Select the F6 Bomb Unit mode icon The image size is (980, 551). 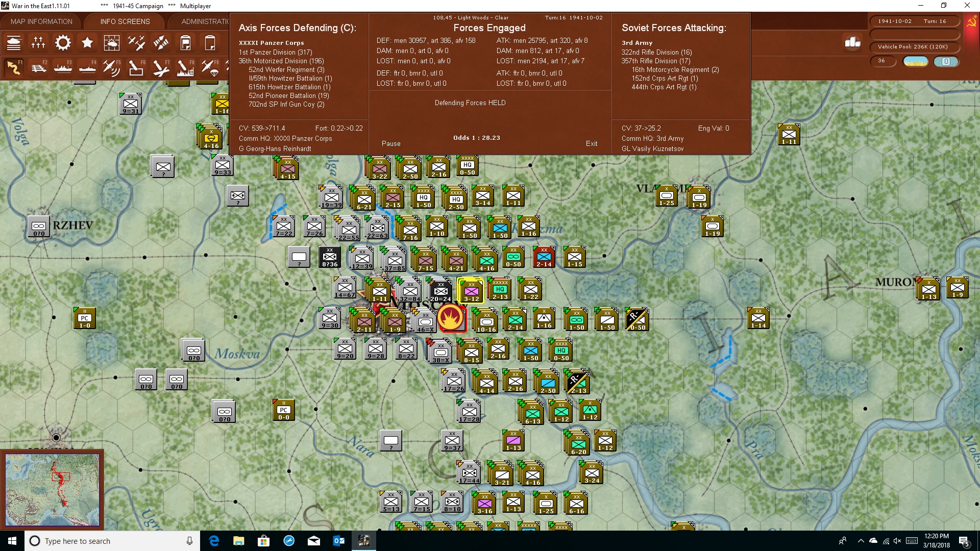136,68
